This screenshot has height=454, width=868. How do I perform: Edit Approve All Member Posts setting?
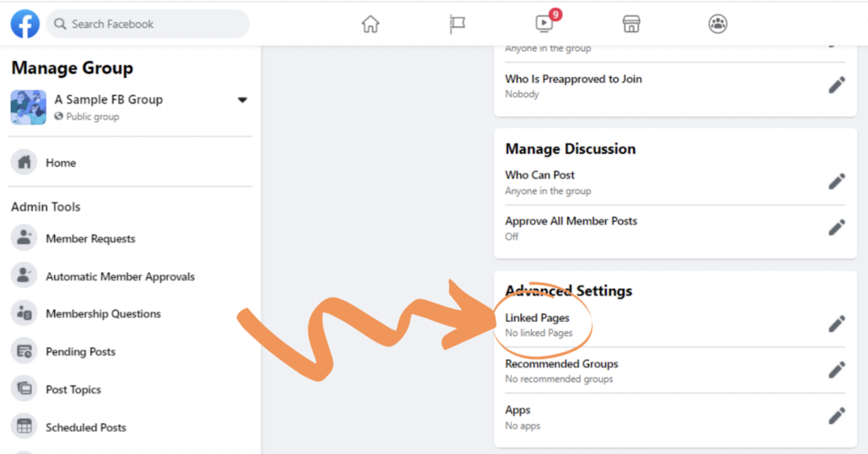(837, 227)
